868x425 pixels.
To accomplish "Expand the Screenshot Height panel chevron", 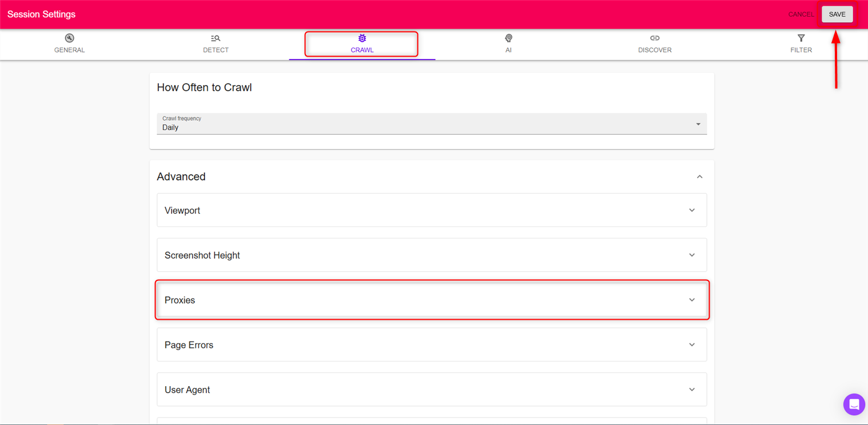I will pyautogui.click(x=692, y=255).
